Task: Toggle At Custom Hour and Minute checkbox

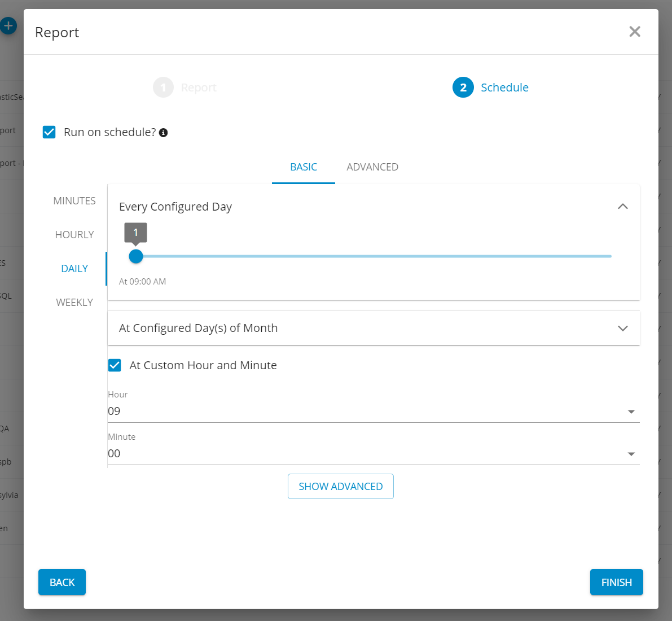Action: coord(115,365)
